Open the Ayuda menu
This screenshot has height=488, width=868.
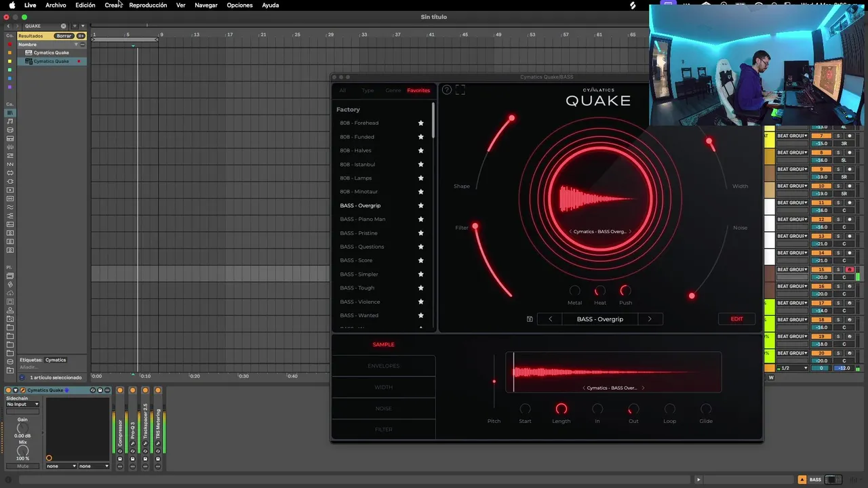271,5
